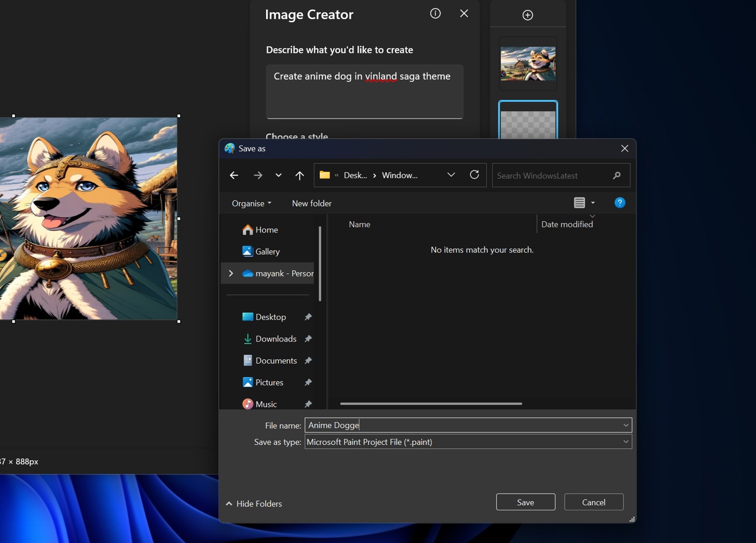Click the New folder button
The image size is (756, 543).
coord(311,203)
